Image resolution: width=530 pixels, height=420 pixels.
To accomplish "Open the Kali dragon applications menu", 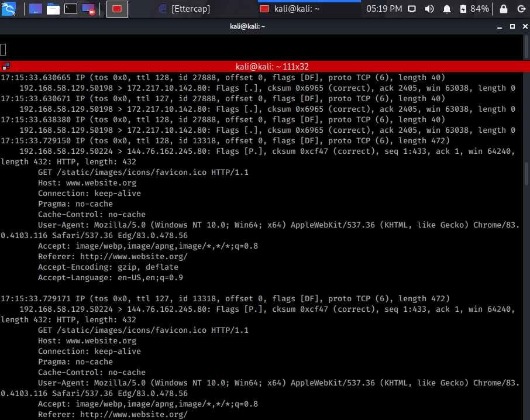I will 8,9.
